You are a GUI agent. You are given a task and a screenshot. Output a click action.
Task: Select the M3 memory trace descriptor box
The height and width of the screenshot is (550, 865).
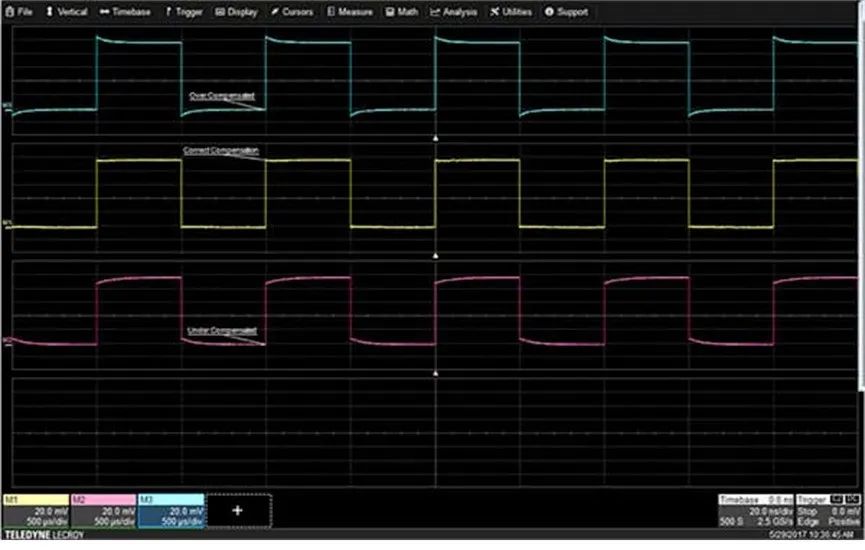(171, 511)
